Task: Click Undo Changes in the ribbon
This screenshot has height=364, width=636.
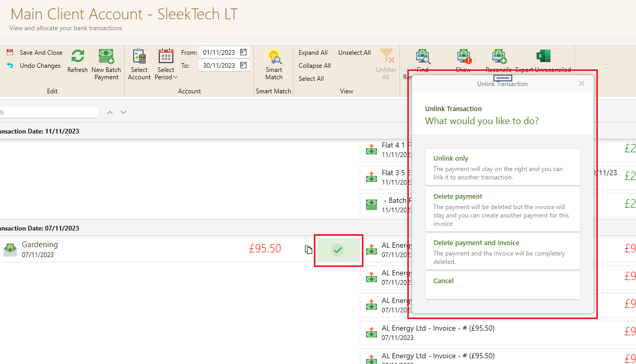Action: click(34, 66)
